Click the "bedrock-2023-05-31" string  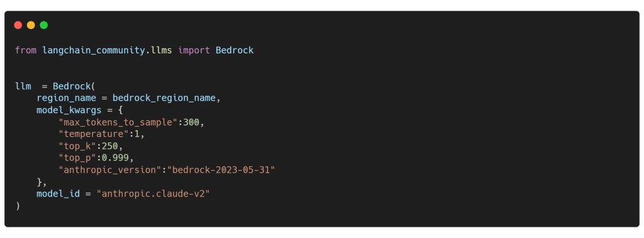(x=221, y=170)
